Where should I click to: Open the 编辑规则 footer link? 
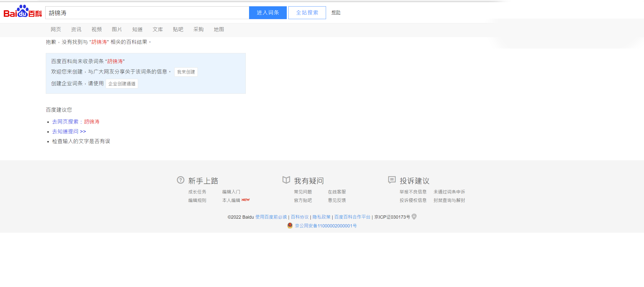point(197,201)
